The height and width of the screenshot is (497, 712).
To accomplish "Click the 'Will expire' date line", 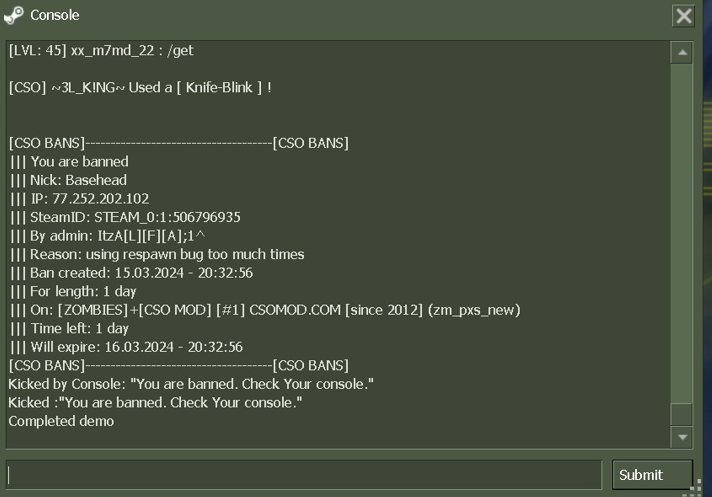I will pyautogui.click(x=126, y=347).
